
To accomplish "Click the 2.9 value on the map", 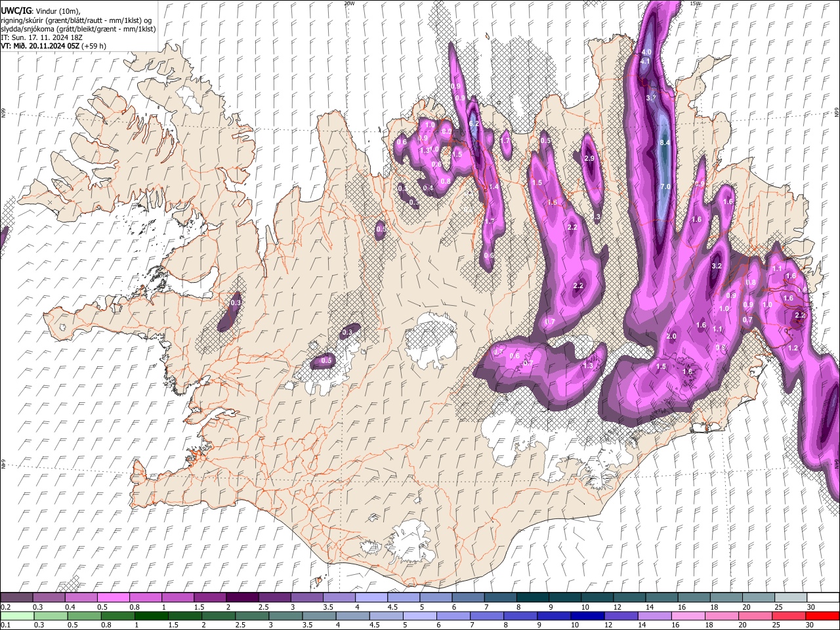I will (x=589, y=158).
